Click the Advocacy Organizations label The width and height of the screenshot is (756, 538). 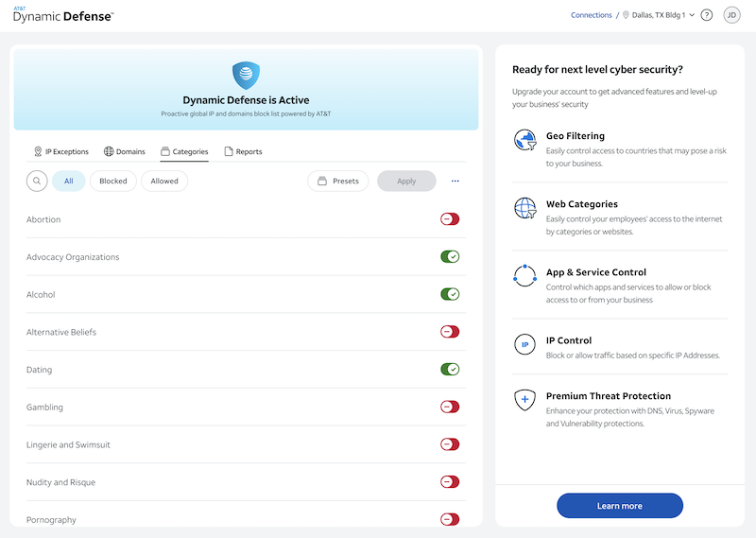73,257
